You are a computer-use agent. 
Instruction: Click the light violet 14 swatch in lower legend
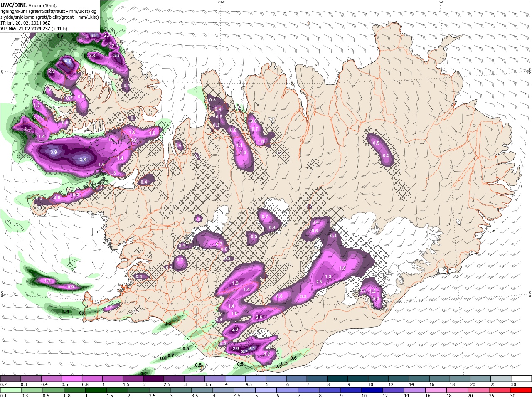coord(415,390)
